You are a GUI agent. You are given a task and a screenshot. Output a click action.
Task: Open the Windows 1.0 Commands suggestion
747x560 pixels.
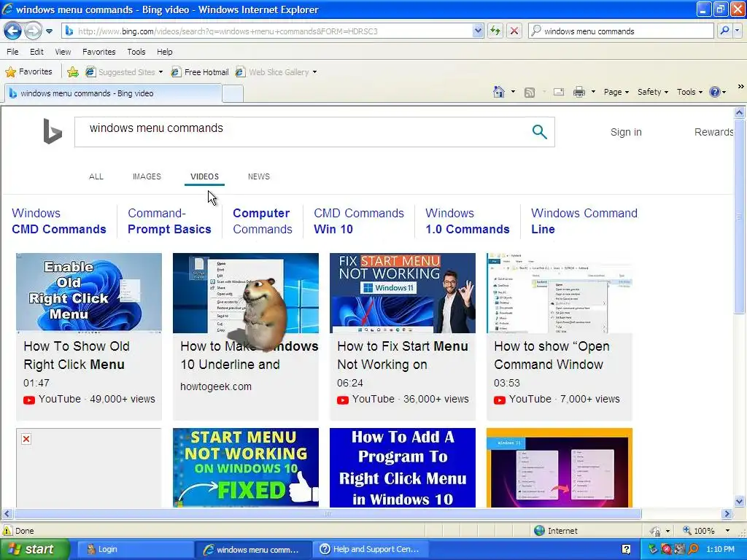(x=468, y=221)
